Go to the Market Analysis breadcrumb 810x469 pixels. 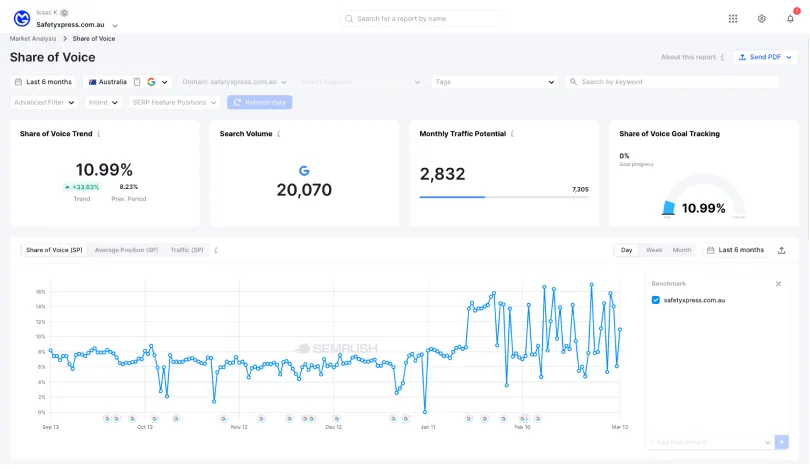click(33, 39)
